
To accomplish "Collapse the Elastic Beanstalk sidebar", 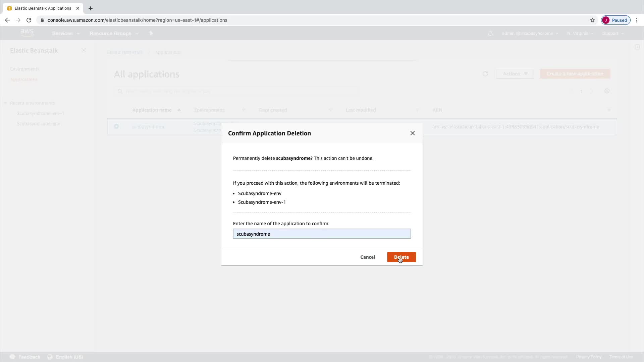I will [84, 50].
